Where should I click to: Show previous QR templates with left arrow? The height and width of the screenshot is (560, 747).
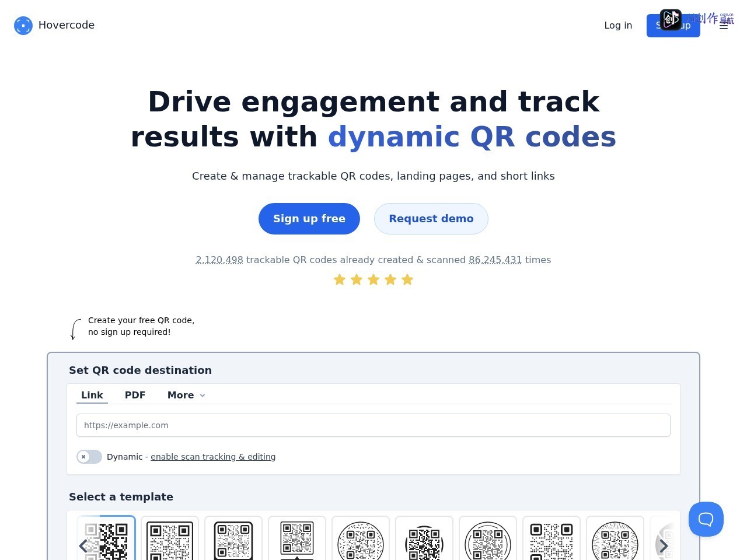pos(83,546)
